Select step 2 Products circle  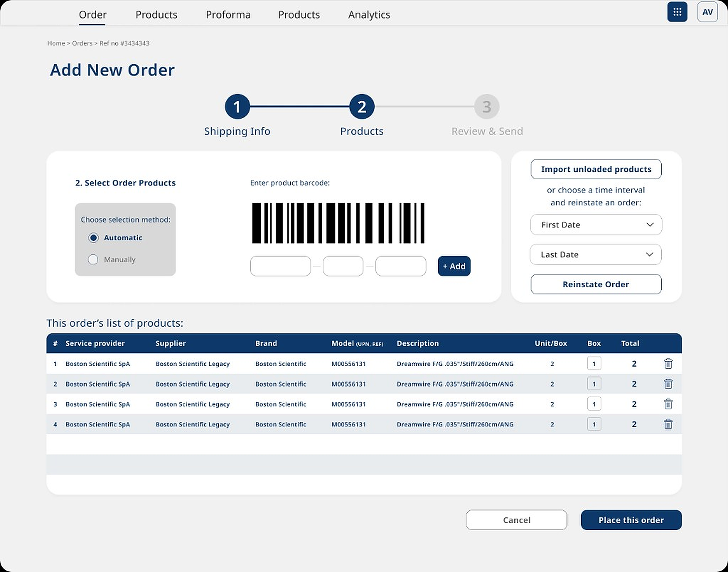click(x=362, y=107)
